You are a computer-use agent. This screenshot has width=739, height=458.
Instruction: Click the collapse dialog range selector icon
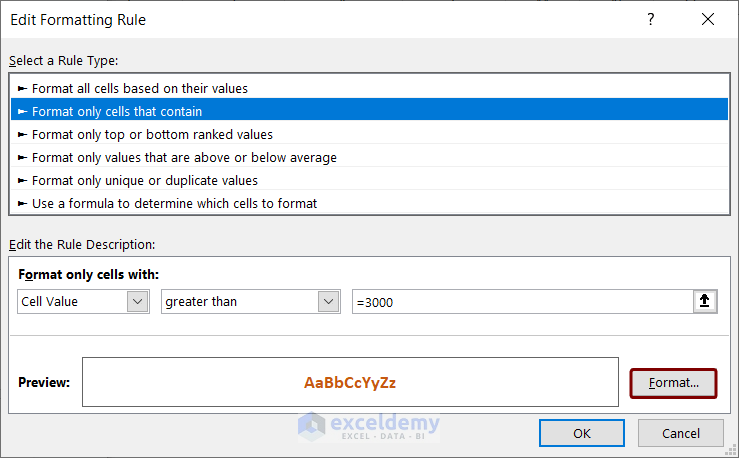coord(706,301)
